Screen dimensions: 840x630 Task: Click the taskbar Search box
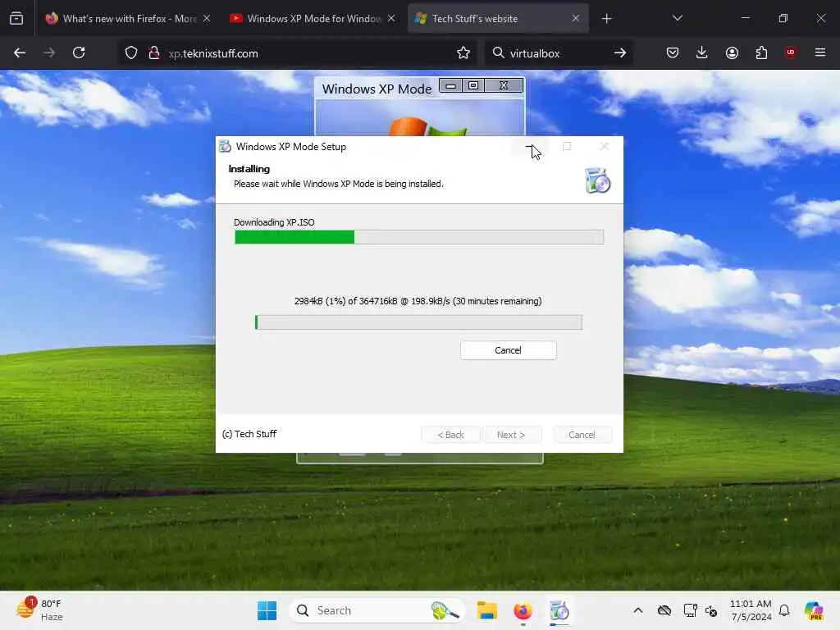coord(377,610)
